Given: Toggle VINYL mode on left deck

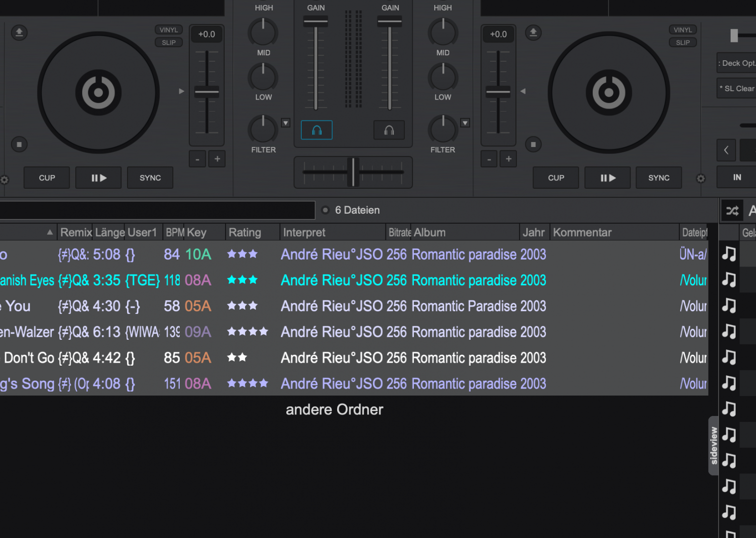Looking at the screenshot, I should [169, 30].
